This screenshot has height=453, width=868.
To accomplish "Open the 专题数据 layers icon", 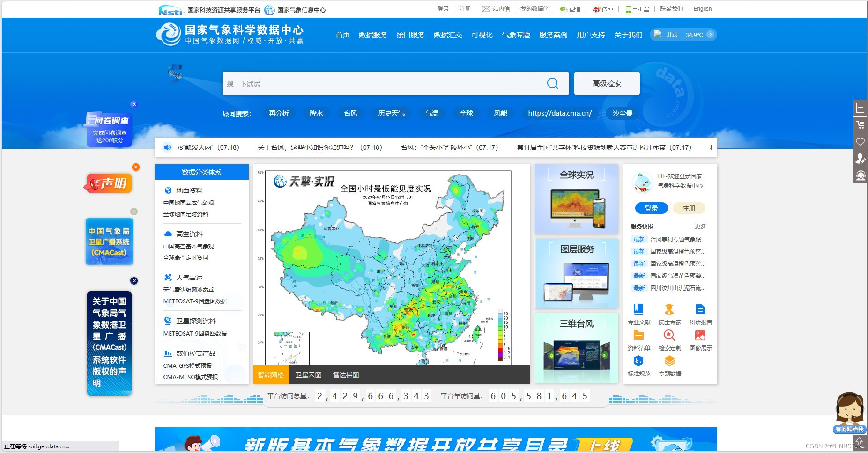I will [669, 361].
